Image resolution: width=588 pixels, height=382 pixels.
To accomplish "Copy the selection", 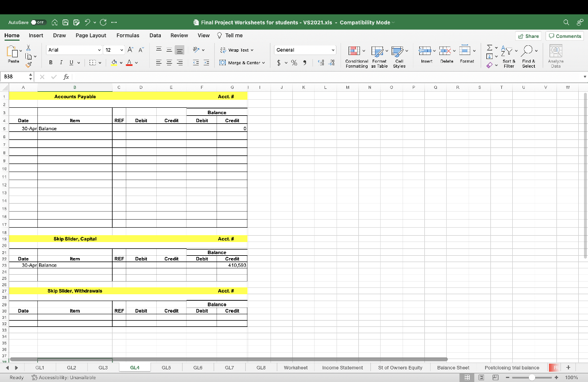I will point(29,57).
